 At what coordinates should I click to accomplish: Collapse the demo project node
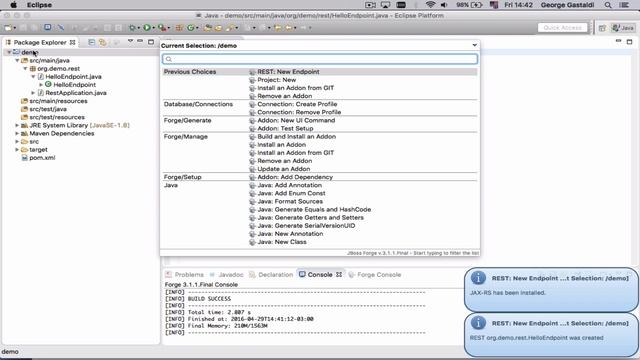click(9, 52)
